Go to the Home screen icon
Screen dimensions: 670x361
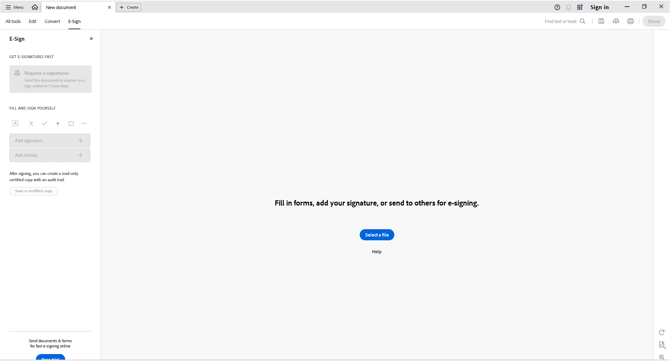(x=35, y=7)
